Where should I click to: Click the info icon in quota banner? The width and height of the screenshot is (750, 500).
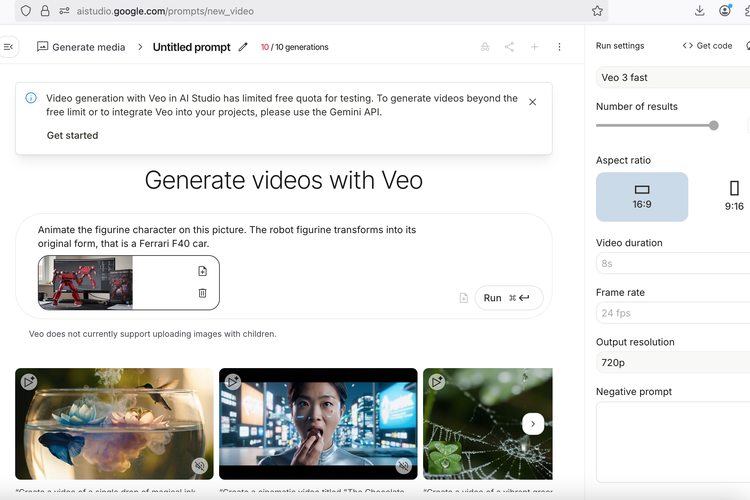click(x=31, y=98)
